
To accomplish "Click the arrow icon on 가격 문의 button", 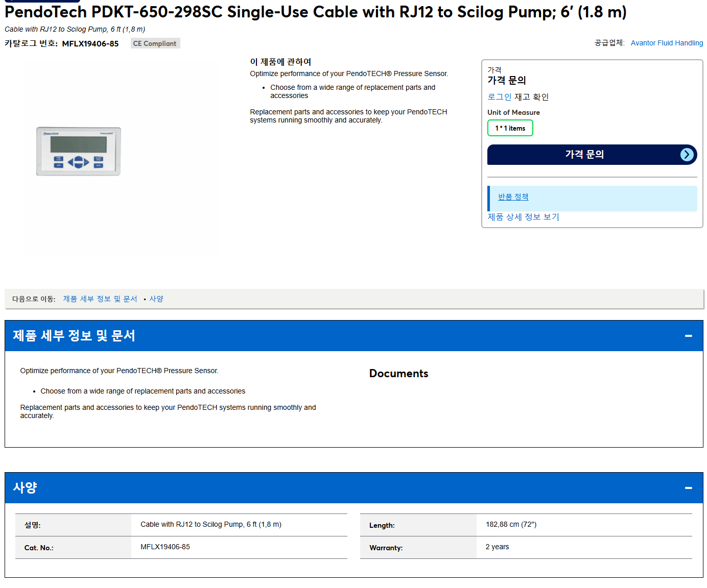I will pos(687,155).
